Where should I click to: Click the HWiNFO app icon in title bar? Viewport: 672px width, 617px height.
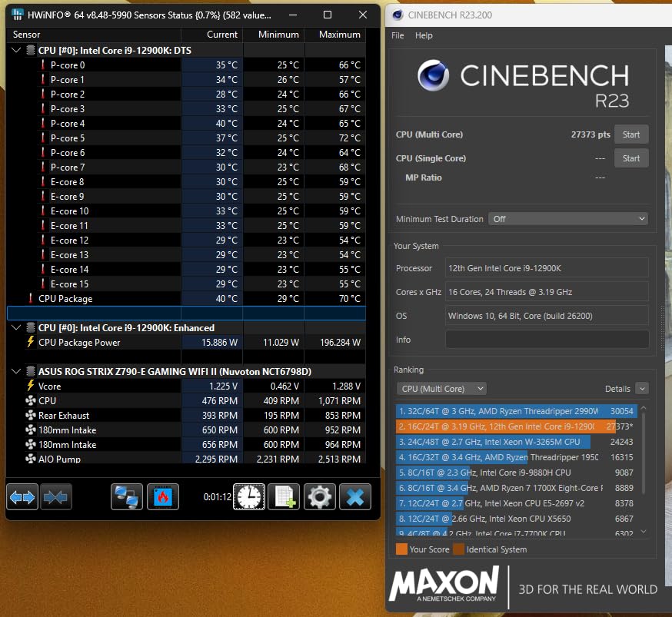point(18,15)
